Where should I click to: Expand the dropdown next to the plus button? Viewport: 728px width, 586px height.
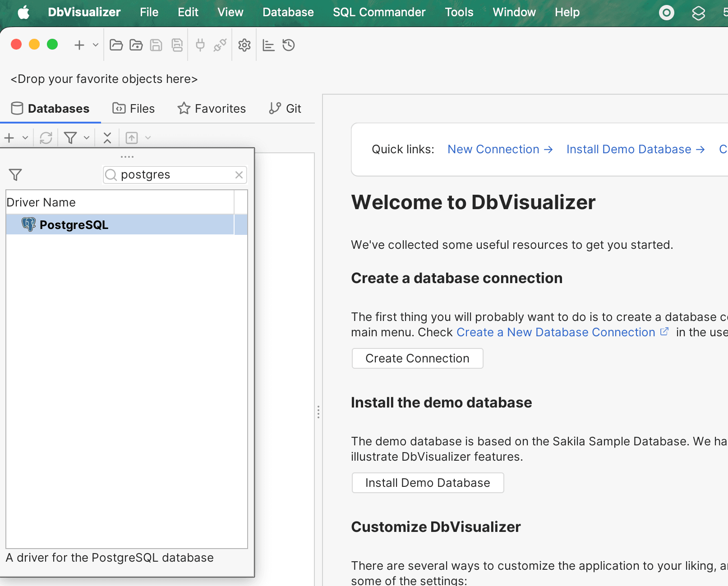(95, 45)
